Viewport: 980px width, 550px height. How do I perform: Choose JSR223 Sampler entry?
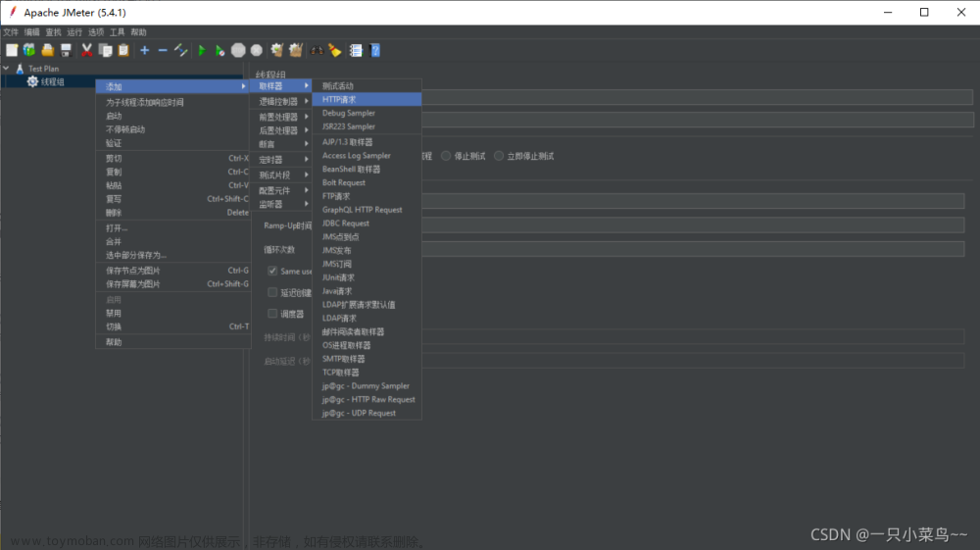coord(367,126)
